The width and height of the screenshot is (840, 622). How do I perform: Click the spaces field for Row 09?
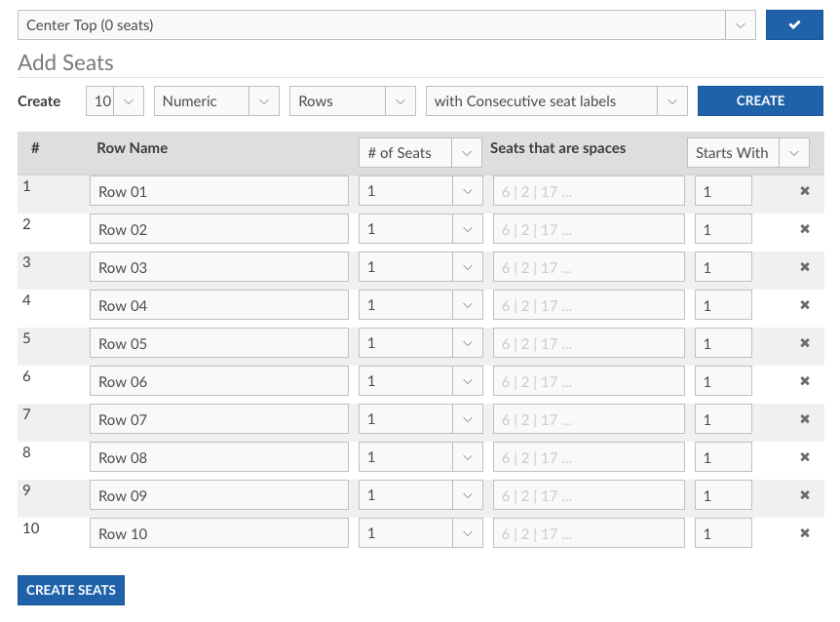point(589,495)
